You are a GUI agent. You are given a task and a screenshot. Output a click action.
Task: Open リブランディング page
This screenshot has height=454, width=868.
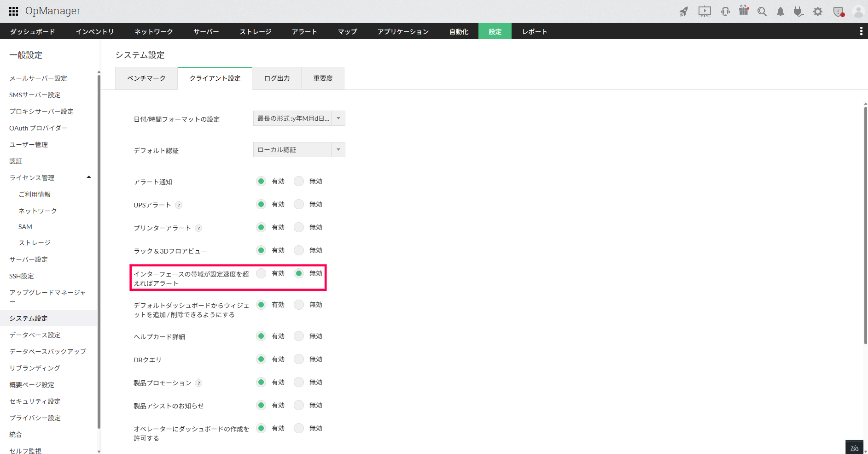pos(35,368)
